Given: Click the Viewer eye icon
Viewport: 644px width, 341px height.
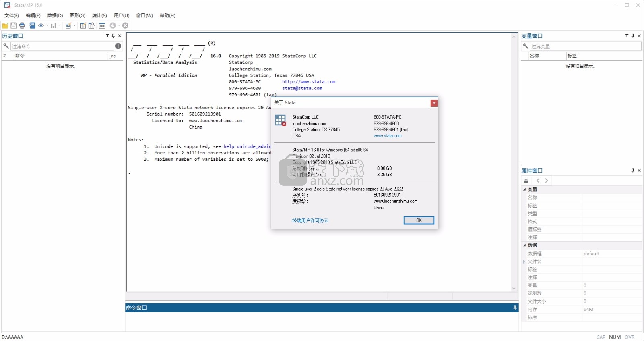Looking at the screenshot, I should click(41, 25).
